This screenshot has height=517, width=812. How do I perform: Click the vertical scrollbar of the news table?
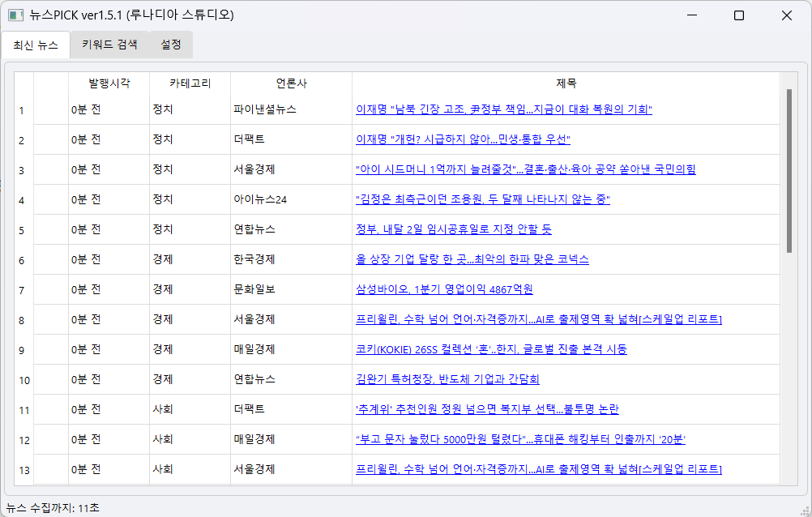tap(788, 170)
